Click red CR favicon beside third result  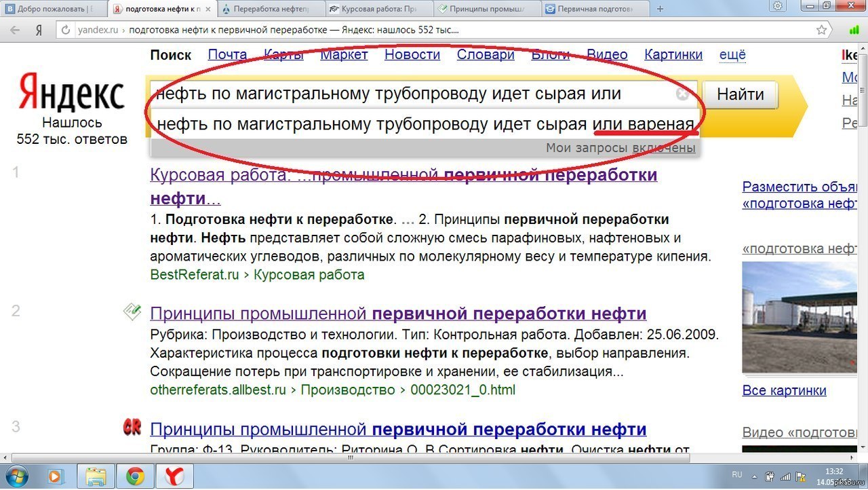(x=132, y=427)
